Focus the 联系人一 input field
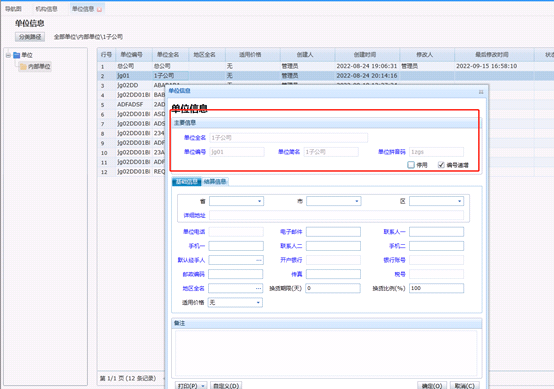 (x=436, y=232)
